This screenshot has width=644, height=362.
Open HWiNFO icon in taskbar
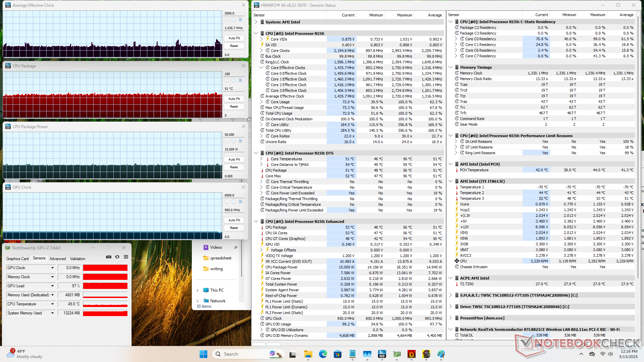click(382, 354)
